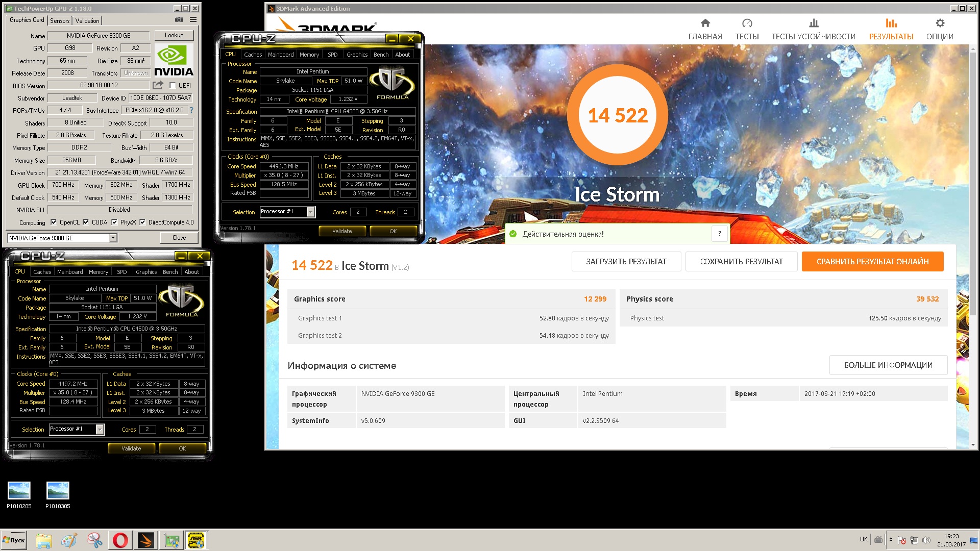The height and width of the screenshot is (551, 980).
Task: Toggle the OpenCL checkbox in GPU-Z
Action: click(54, 222)
